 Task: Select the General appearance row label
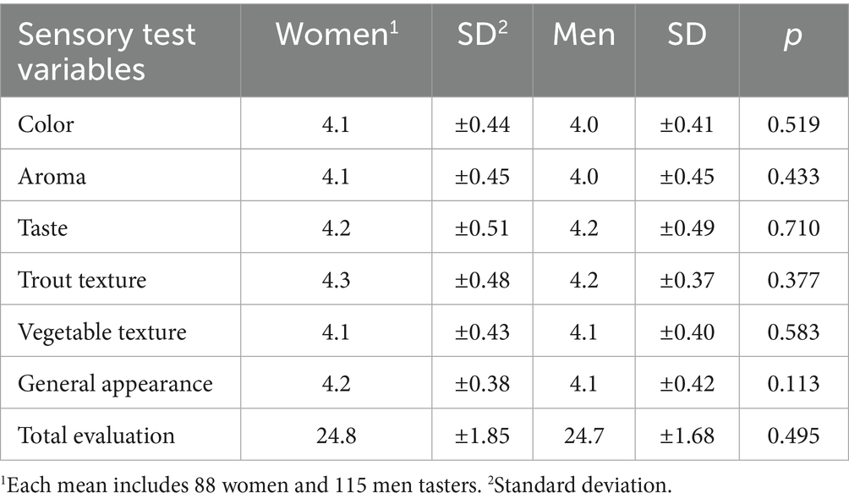coord(115,384)
